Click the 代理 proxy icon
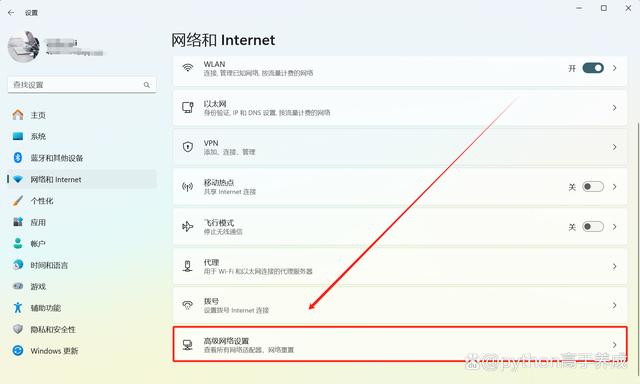Screen dimensions: 640x384 188,266
